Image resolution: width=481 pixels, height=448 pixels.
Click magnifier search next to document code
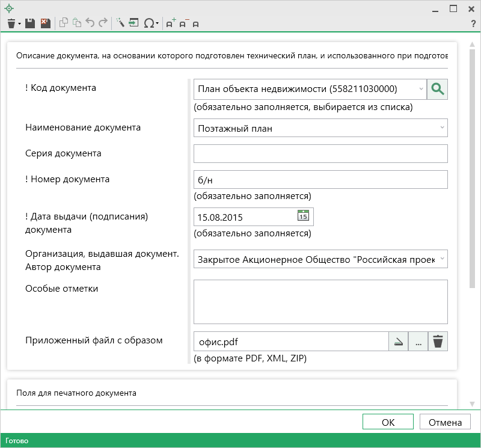point(438,90)
